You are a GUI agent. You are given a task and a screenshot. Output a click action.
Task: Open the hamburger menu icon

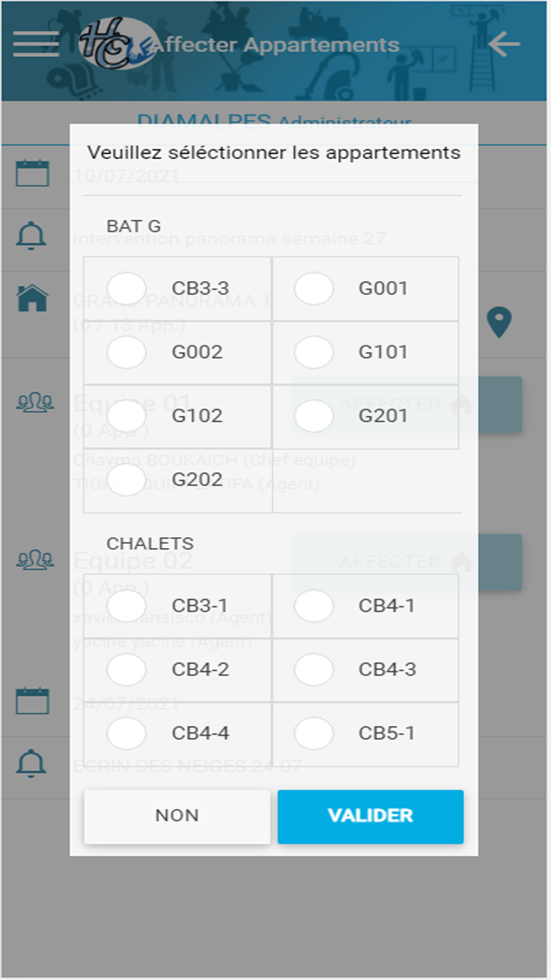pyautogui.click(x=36, y=44)
